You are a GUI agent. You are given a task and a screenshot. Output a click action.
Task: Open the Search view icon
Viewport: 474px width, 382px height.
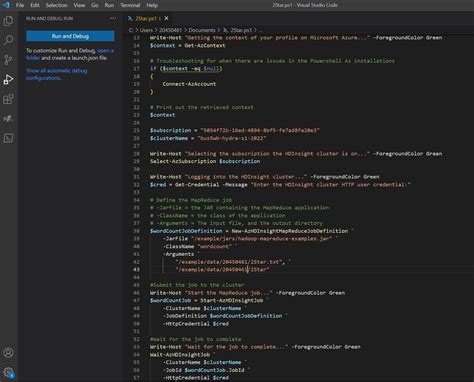tap(8, 40)
